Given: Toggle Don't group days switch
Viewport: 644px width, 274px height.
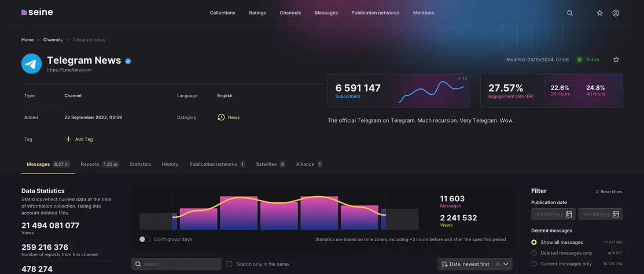Looking at the screenshot, I should tap(145, 239).
